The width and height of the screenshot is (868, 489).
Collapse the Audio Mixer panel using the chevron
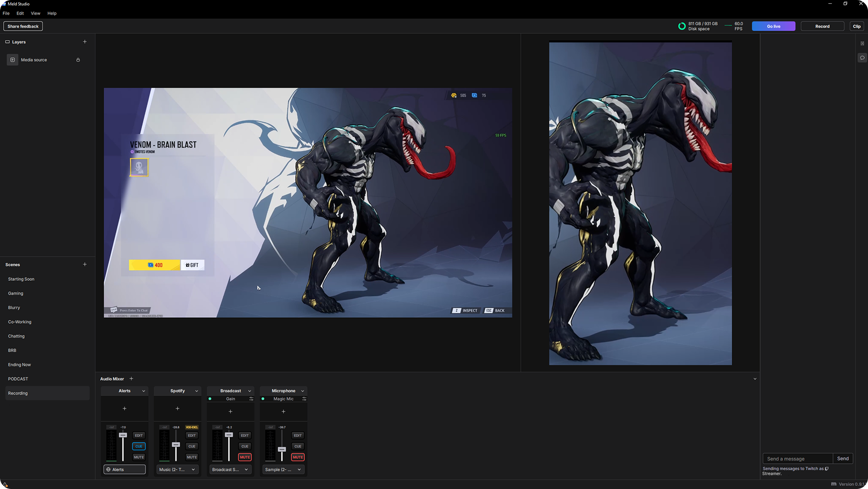(755, 379)
